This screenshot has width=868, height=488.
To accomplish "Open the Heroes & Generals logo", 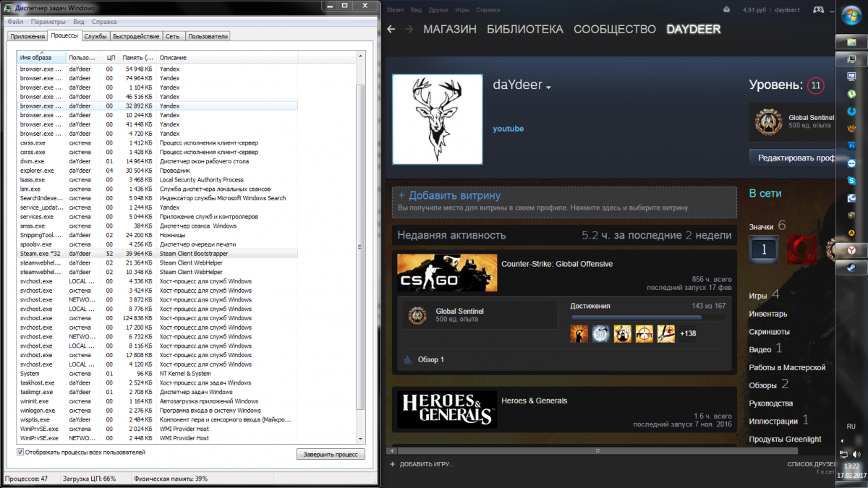I will click(x=446, y=409).
